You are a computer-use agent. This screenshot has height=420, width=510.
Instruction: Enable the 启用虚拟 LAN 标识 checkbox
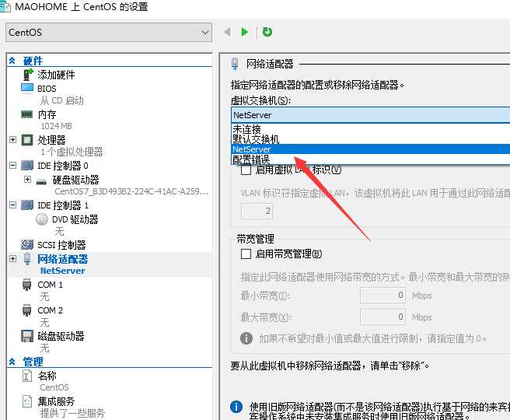[246, 170]
